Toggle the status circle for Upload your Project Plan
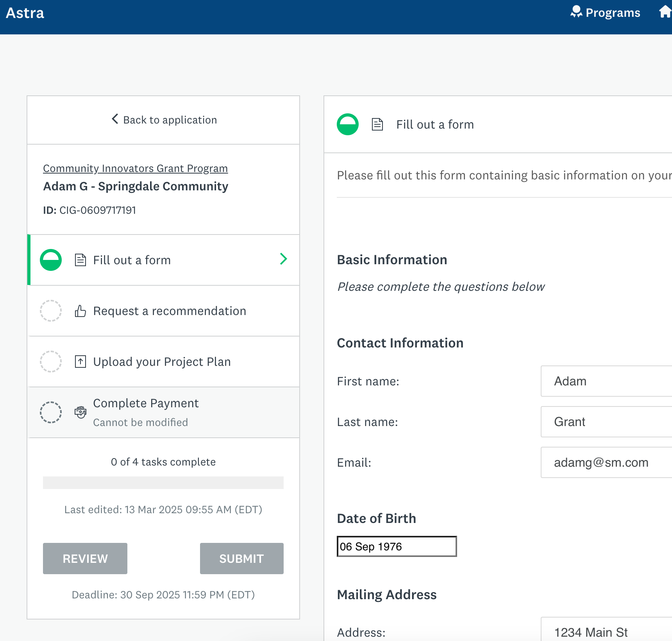Screen dimensions: 672x641 coord(50,362)
